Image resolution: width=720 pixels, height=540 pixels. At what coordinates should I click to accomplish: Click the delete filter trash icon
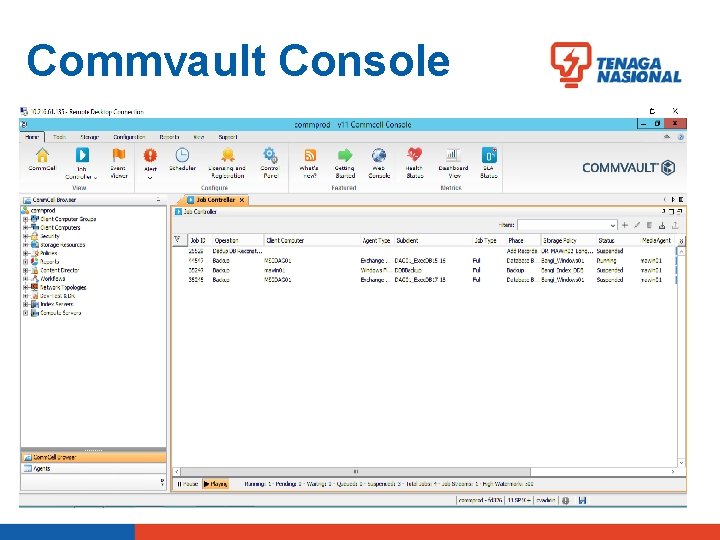click(649, 225)
